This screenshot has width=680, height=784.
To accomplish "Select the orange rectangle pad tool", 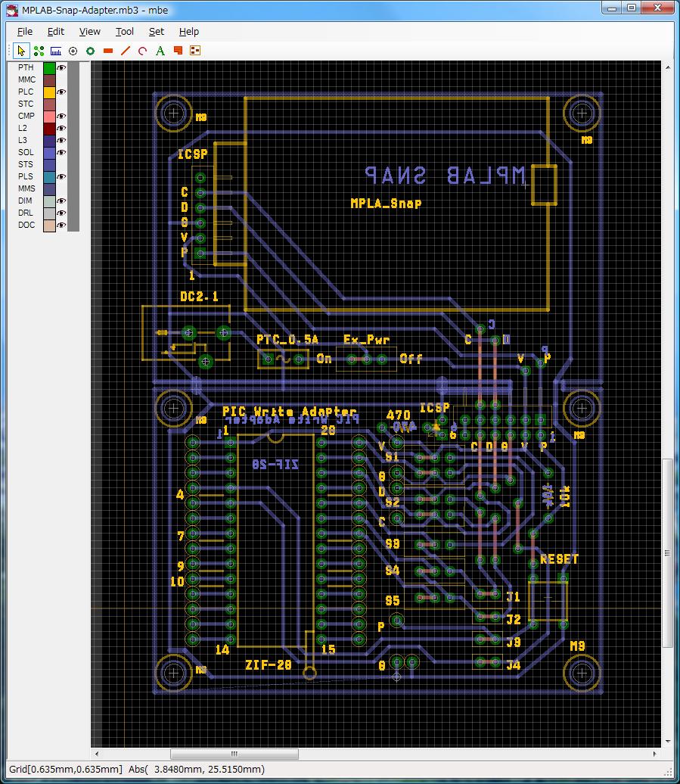I will tap(108, 51).
